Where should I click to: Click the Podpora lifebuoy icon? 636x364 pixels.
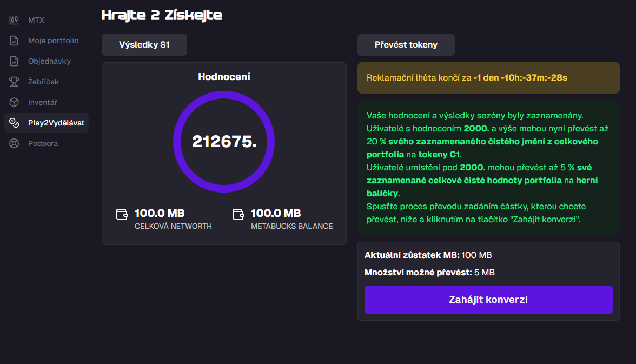point(14,143)
